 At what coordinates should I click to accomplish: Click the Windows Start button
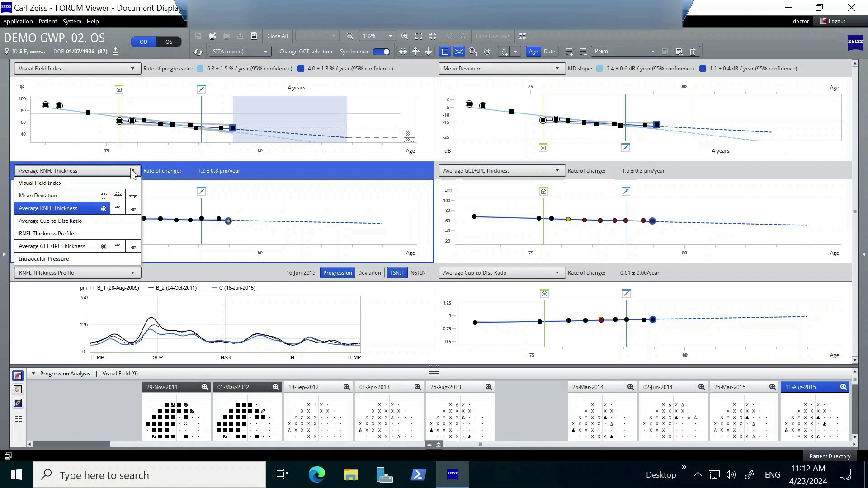(x=16, y=475)
